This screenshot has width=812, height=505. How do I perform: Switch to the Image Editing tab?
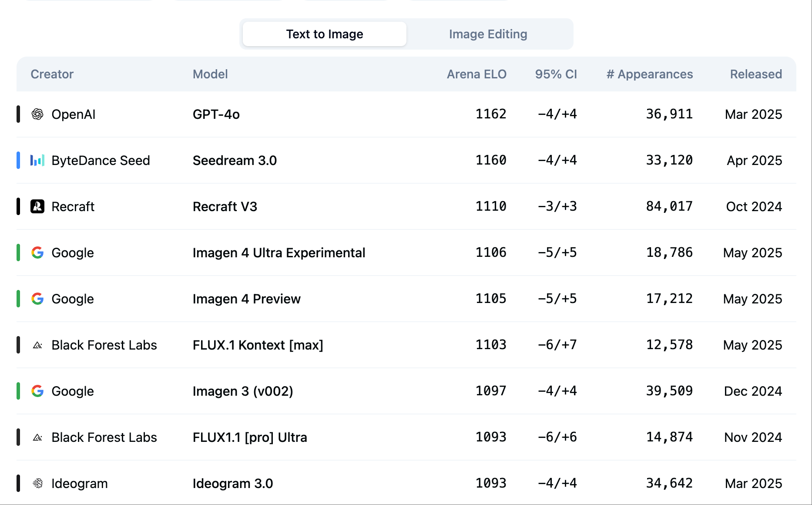[488, 34]
